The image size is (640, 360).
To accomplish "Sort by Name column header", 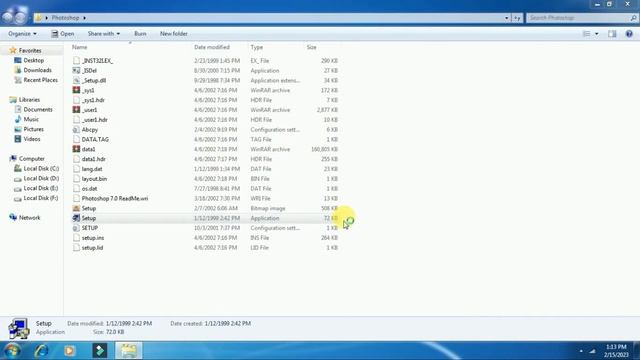I will click(x=80, y=47).
